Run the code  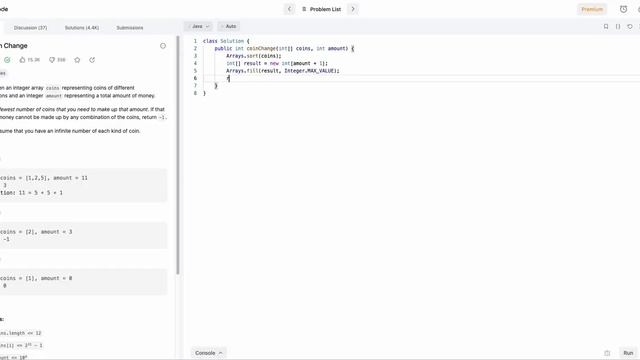pos(628,353)
